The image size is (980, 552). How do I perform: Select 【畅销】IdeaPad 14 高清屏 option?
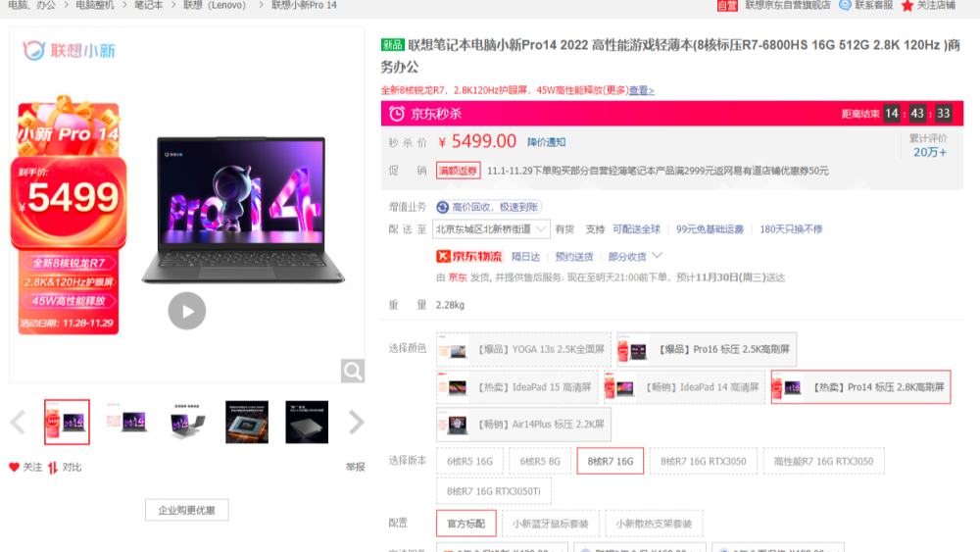684,387
